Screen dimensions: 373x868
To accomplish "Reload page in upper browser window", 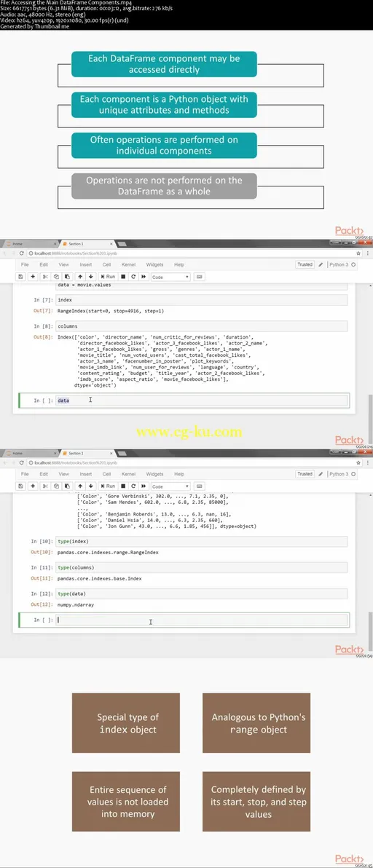I will point(22,253).
